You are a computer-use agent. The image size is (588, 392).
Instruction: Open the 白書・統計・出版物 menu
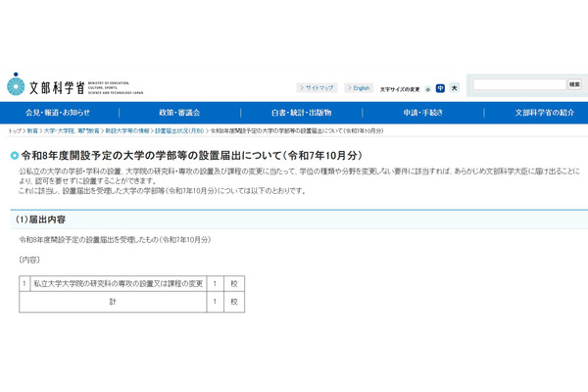(x=302, y=113)
